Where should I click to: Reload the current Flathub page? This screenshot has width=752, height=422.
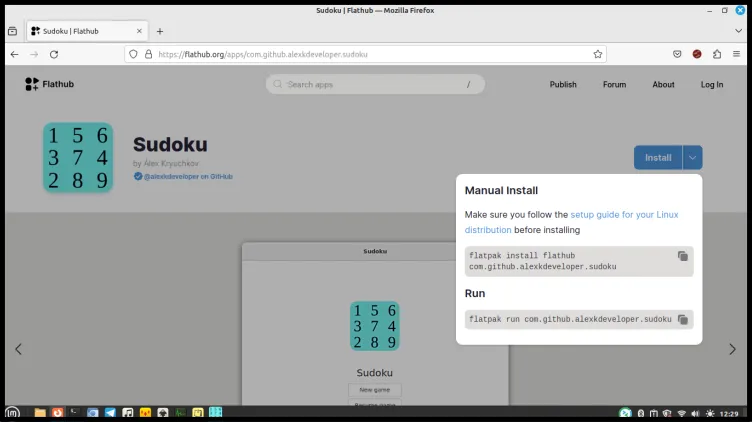[x=54, y=54]
